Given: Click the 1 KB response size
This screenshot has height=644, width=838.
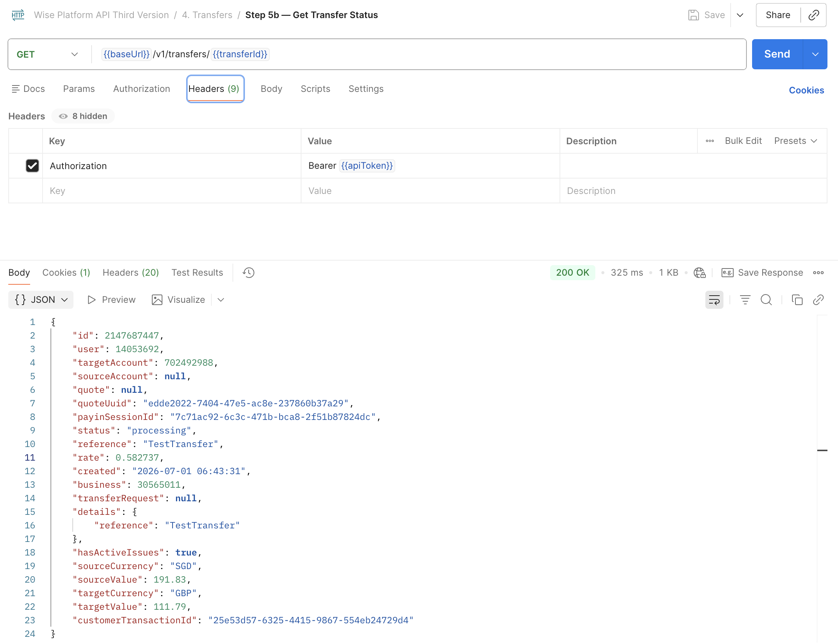Looking at the screenshot, I should pos(668,273).
